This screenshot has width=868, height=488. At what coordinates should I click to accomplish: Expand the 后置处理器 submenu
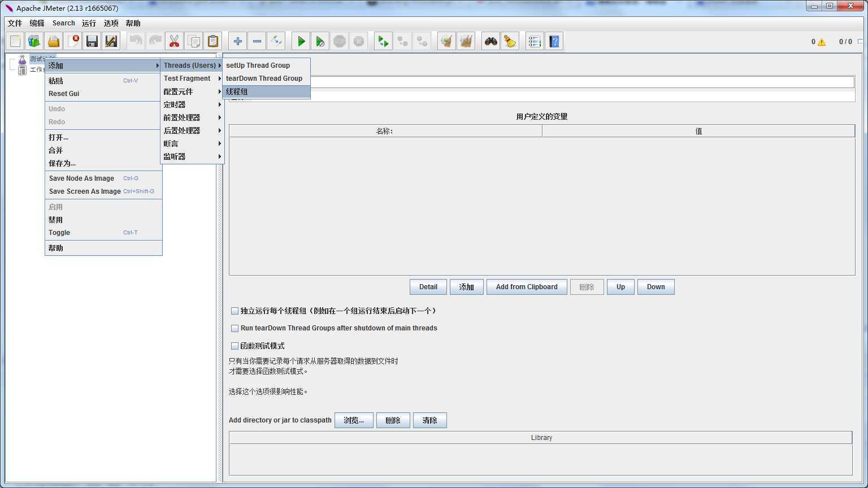click(x=192, y=130)
